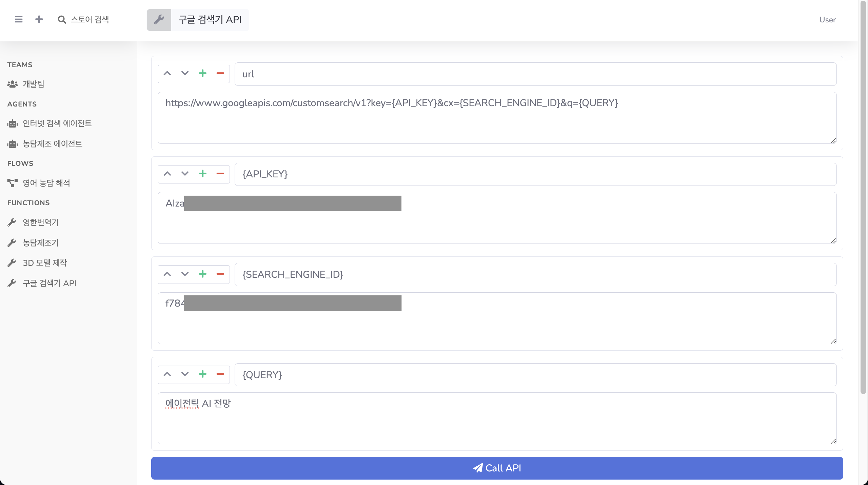Add a row after url
Image resolution: width=868 pixels, height=485 pixels.
pos(203,74)
